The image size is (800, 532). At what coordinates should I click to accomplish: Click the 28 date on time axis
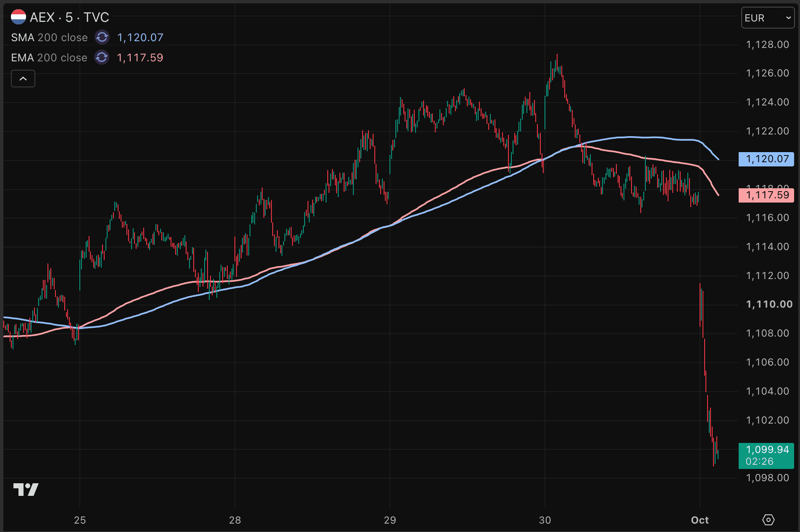coord(235,520)
